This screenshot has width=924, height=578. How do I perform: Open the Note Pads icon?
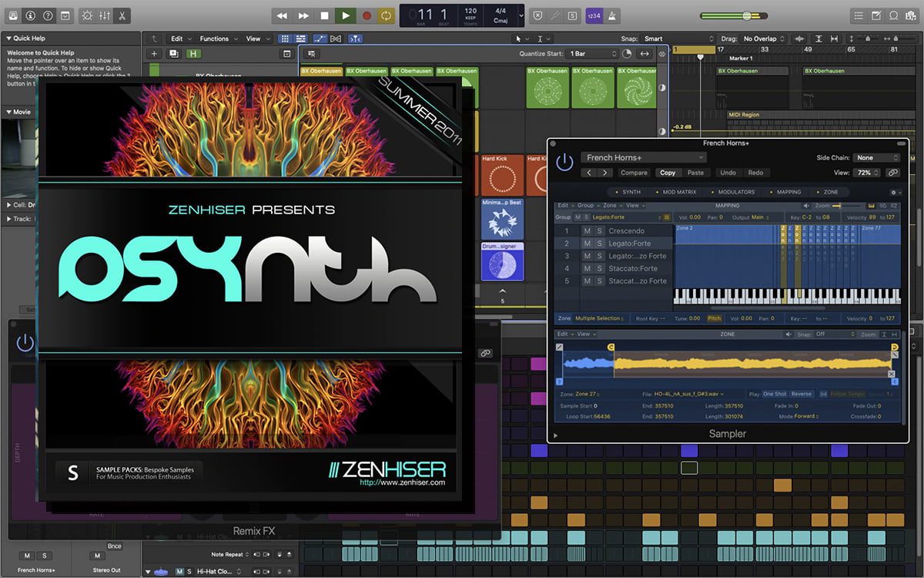click(x=877, y=15)
